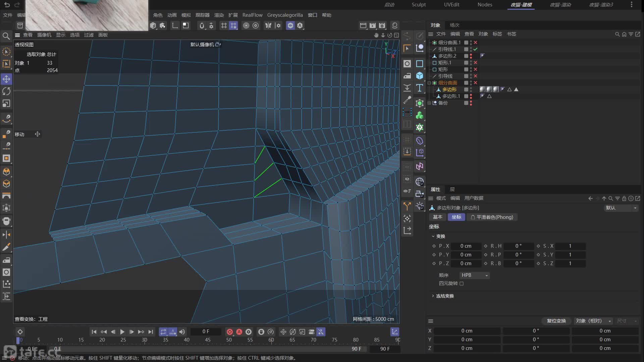Select the Rotate tool icon
Image resolution: width=644 pixels, height=362 pixels.
(6, 91)
